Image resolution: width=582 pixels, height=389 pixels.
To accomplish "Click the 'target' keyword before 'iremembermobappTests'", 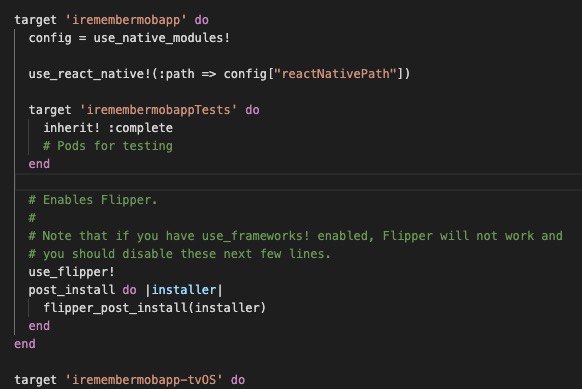I will (50, 110).
